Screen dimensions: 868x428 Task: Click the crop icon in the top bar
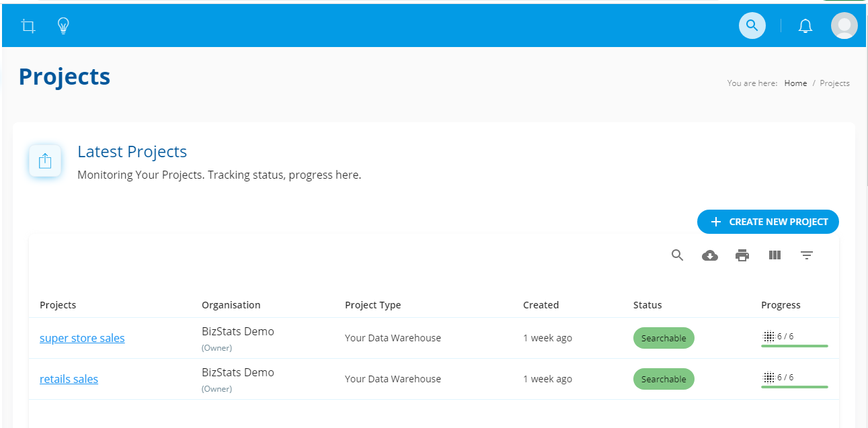pos(28,26)
